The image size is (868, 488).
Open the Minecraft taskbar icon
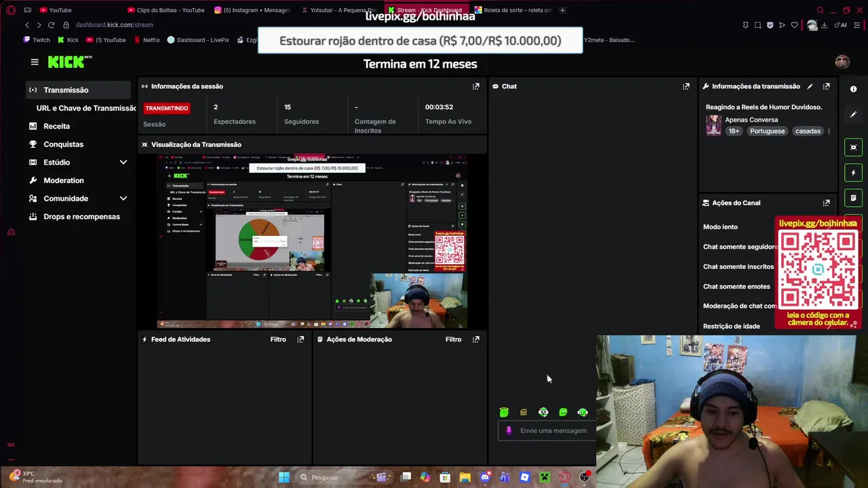coord(544,477)
